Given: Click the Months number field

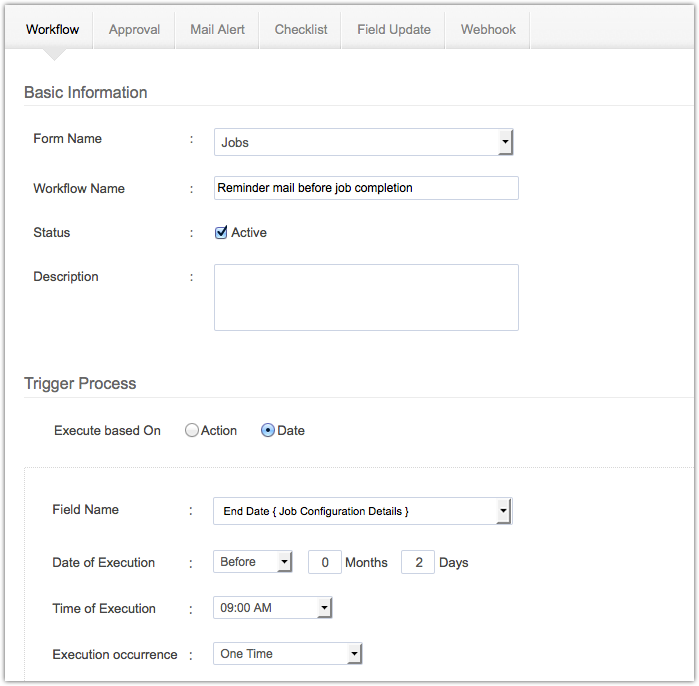Looking at the screenshot, I should (325, 563).
